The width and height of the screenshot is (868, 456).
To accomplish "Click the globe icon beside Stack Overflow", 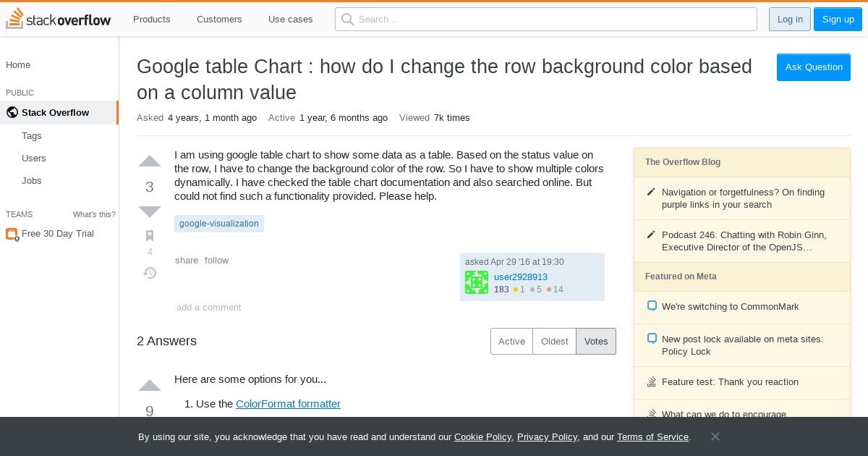I will (x=12, y=112).
